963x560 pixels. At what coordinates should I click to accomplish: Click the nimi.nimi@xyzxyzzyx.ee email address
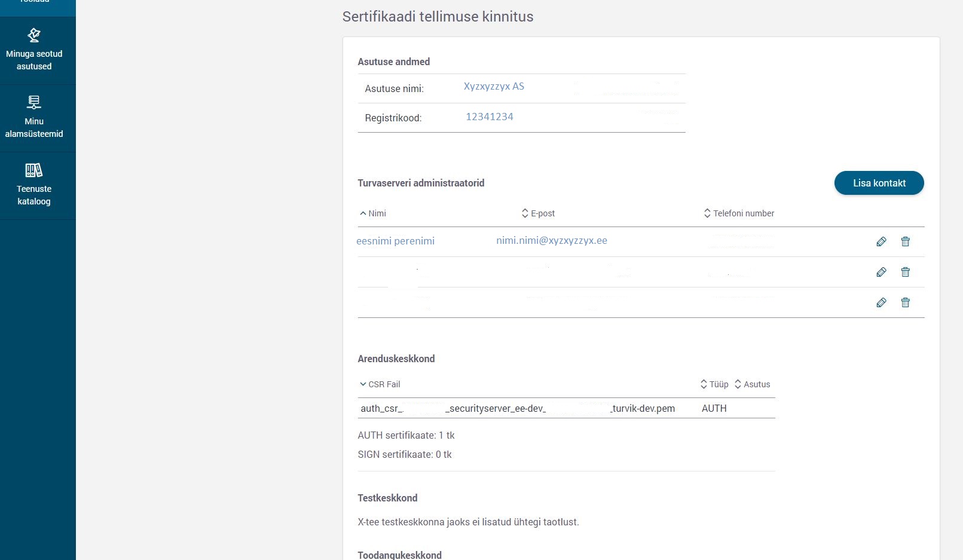tap(551, 240)
